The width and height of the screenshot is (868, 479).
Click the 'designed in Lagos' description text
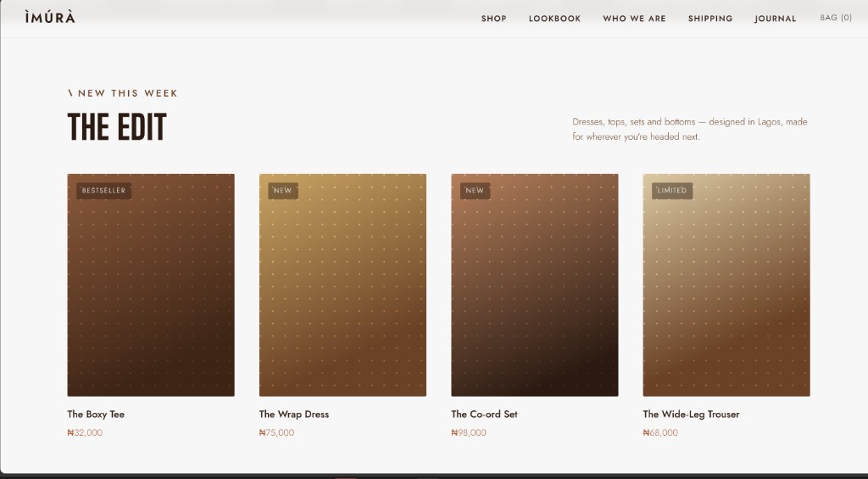(x=690, y=129)
